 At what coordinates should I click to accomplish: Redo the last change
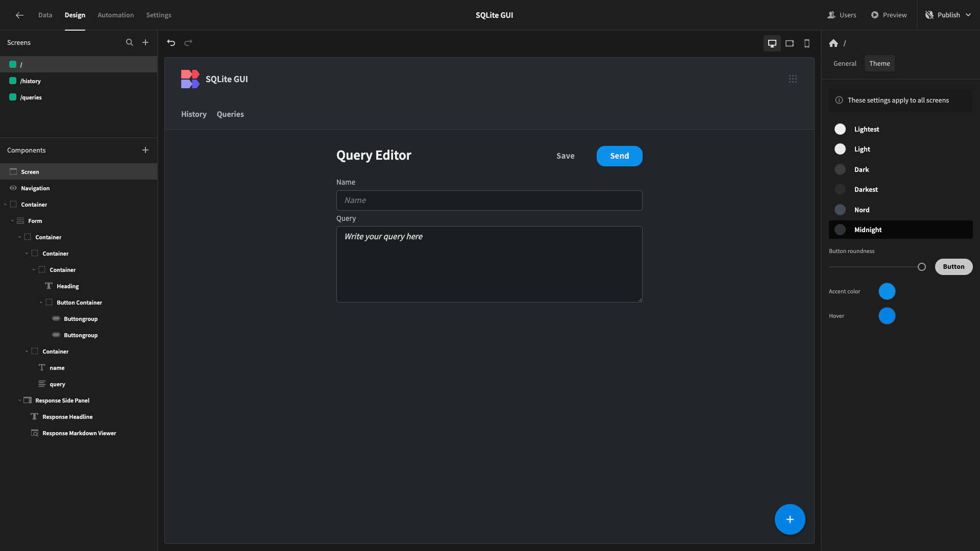(x=188, y=43)
